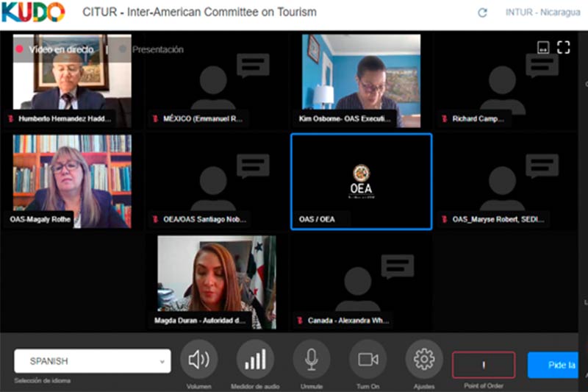The width and height of the screenshot is (588, 392).
Task: Click muted mic icon beside Humberto Hernandez
Action: click(x=11, y=119)
